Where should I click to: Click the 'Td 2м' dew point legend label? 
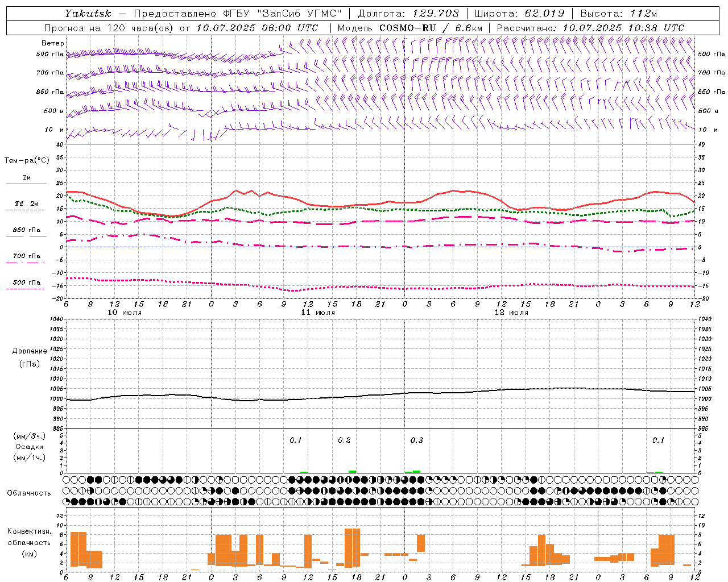click(27, 203)
